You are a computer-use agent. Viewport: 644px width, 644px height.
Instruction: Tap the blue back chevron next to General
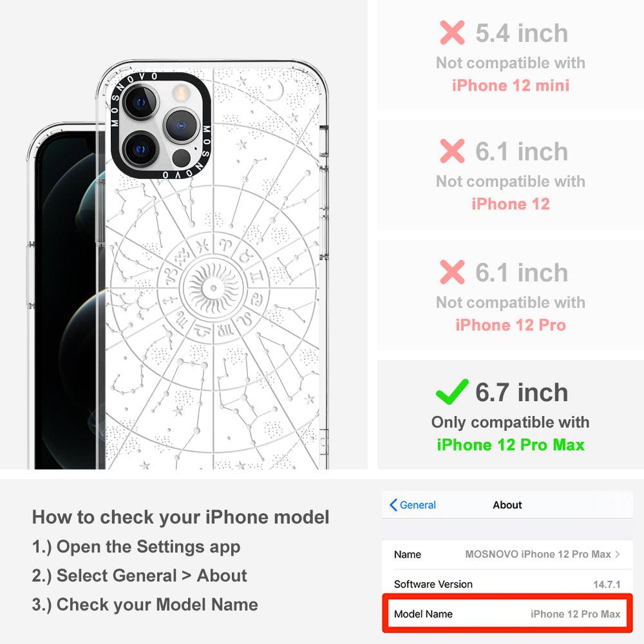click(393, 505)
